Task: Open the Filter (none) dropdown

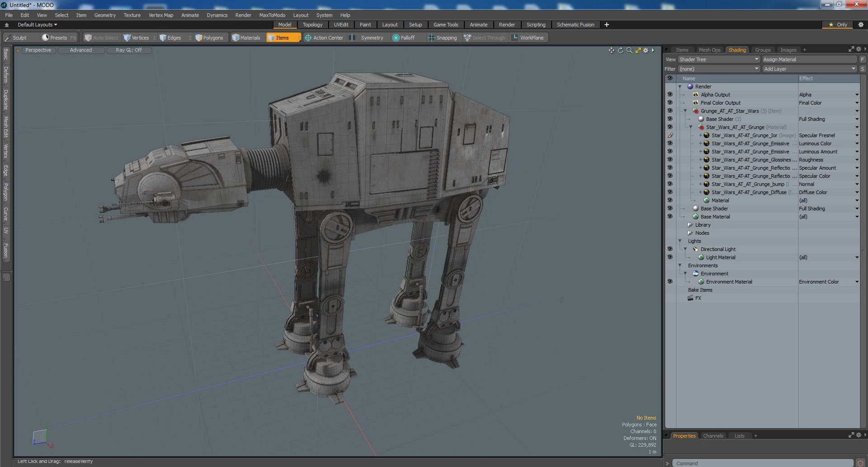Action: click(x=719, y=69)
